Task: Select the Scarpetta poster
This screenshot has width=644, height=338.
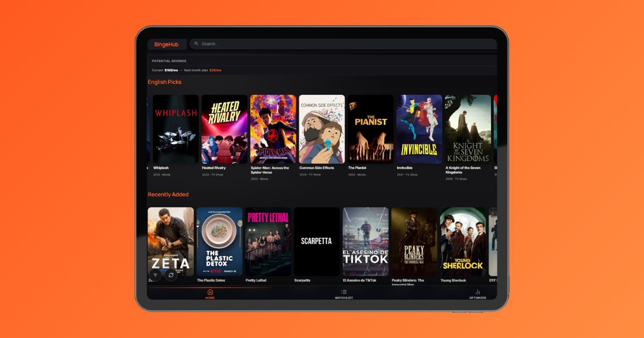Action: tap(317, 242)
